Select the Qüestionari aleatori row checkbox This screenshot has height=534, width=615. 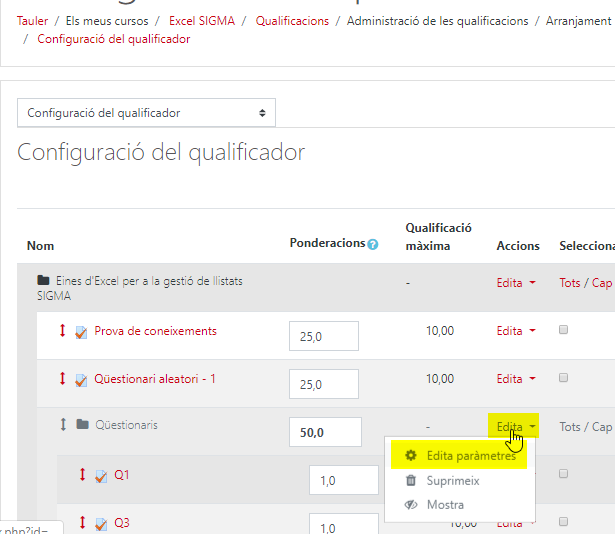(x=564, y=378)
